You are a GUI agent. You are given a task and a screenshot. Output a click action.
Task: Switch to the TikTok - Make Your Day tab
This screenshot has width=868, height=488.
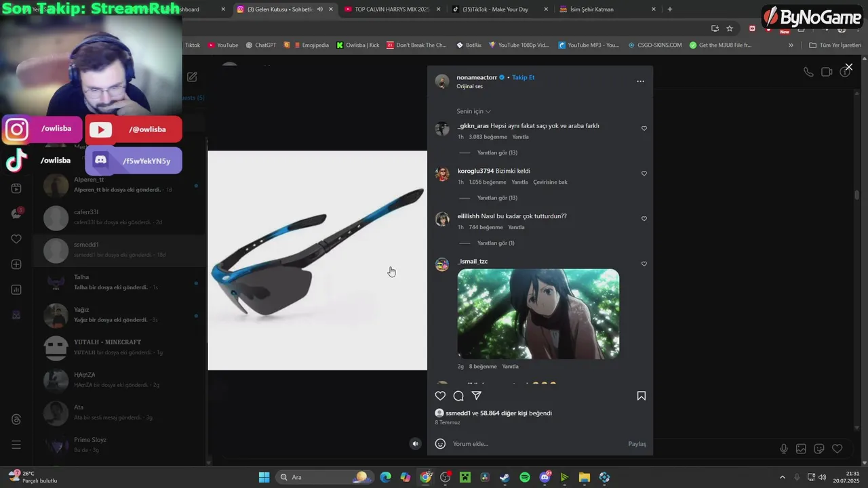pos(499,9)
